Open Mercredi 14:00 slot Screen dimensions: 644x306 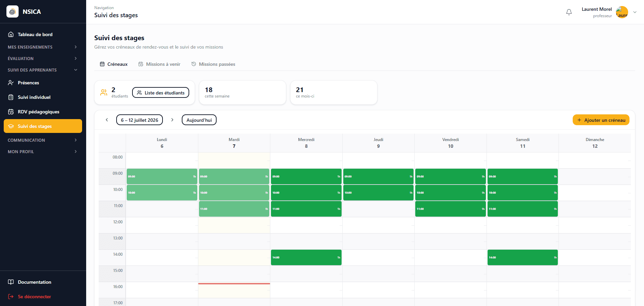[306, 257]
